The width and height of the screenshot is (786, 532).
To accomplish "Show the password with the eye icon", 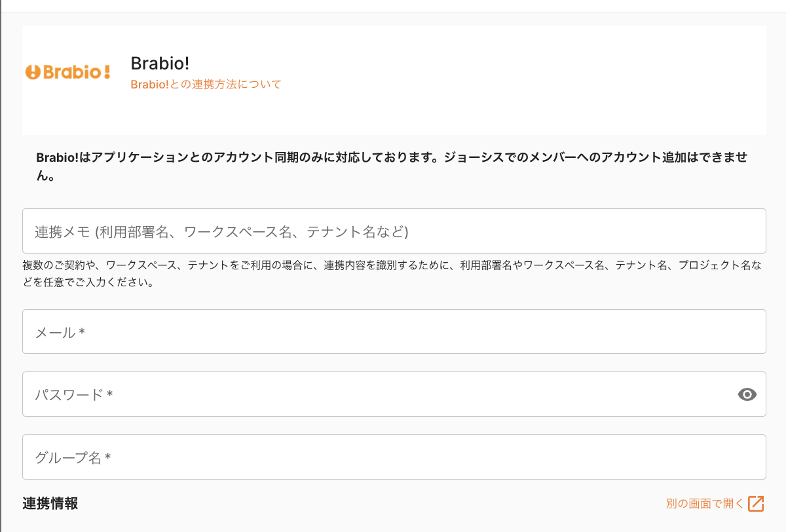I will [747, 394].
